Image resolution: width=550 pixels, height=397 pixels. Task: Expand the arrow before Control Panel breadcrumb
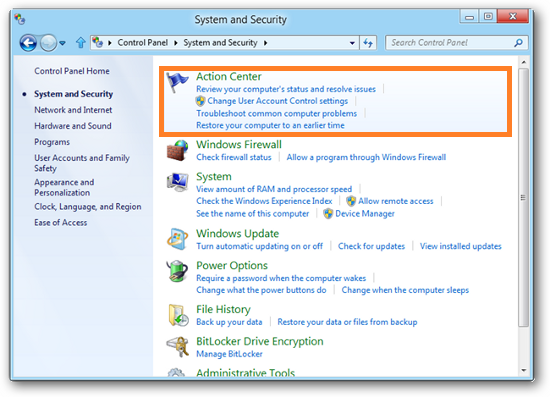[110, 43]
